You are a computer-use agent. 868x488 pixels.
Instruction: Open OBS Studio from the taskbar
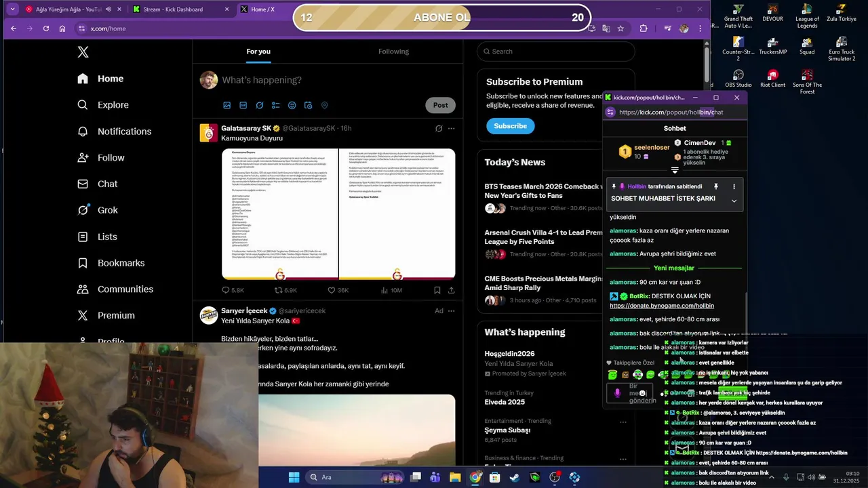555,477
